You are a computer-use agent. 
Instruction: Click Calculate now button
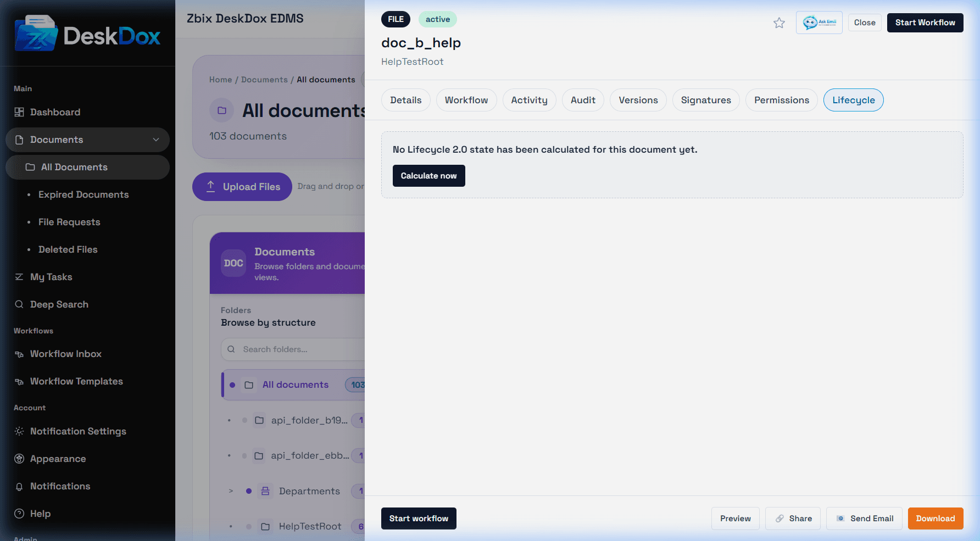(x=429, y=176)
